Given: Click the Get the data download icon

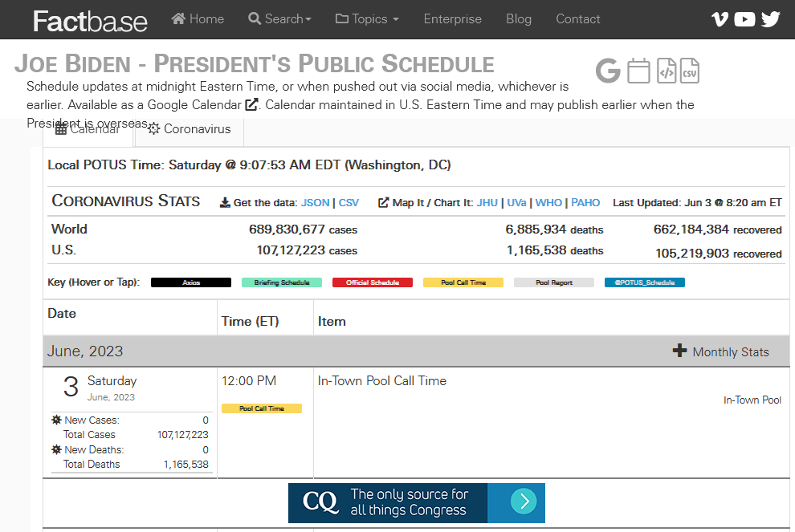Looking at the screenshot, I should [225, 203].
